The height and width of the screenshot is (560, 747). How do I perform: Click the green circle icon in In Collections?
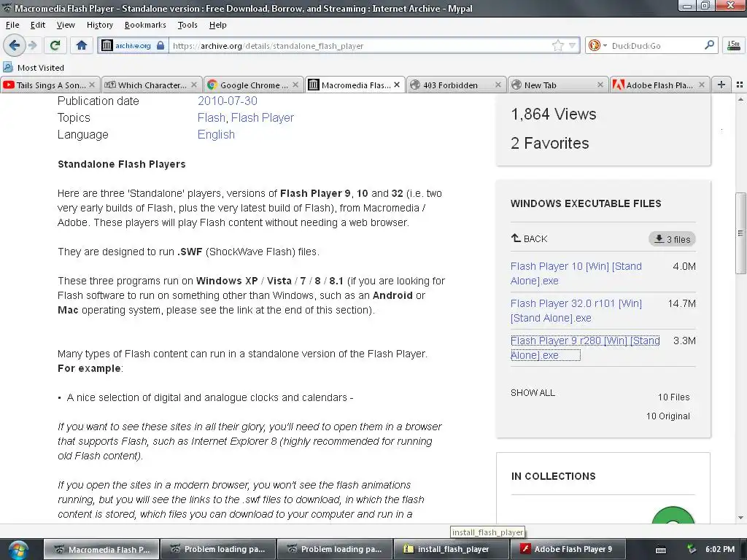(673, 517)
